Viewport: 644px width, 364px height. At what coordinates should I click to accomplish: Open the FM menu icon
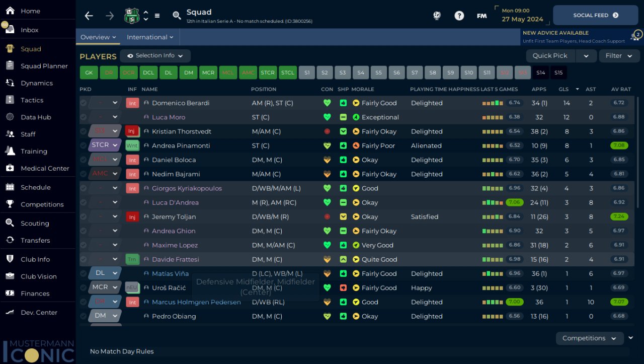click(481, 16)
